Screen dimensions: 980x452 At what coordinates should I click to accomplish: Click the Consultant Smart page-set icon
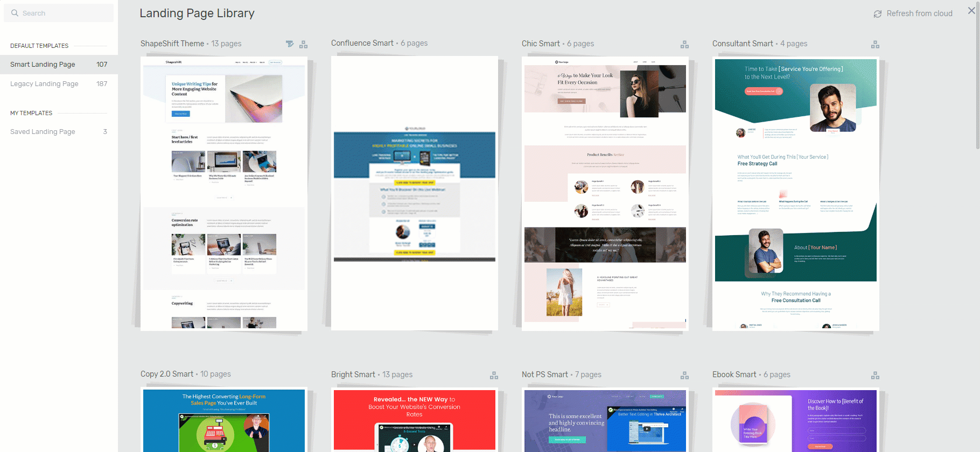pyautogui.click(x=875, y=44)
